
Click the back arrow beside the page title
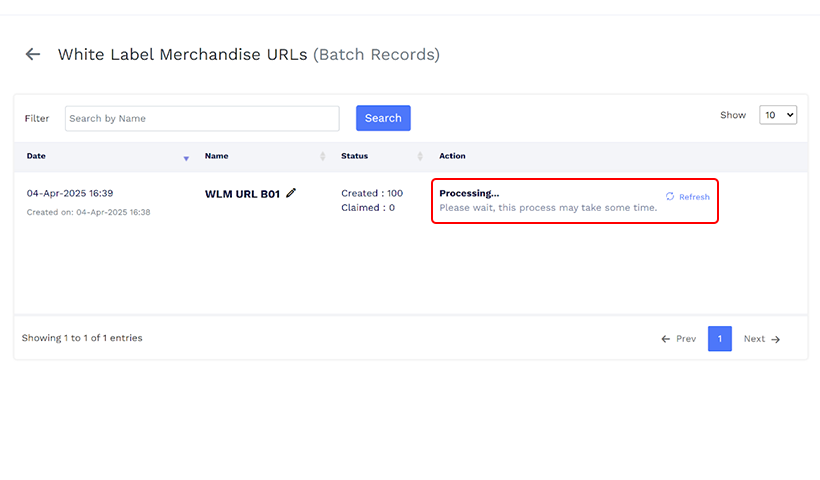coord(33,54)
